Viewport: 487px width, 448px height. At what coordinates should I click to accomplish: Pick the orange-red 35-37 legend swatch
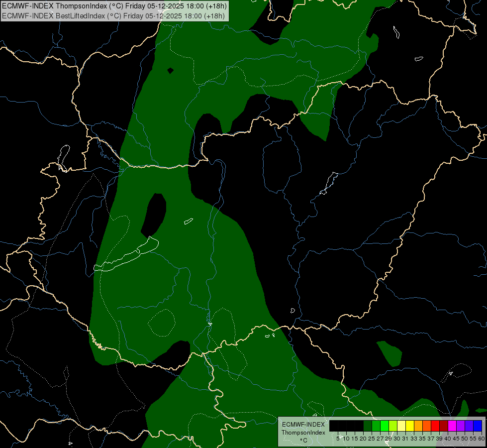point(427,426)
